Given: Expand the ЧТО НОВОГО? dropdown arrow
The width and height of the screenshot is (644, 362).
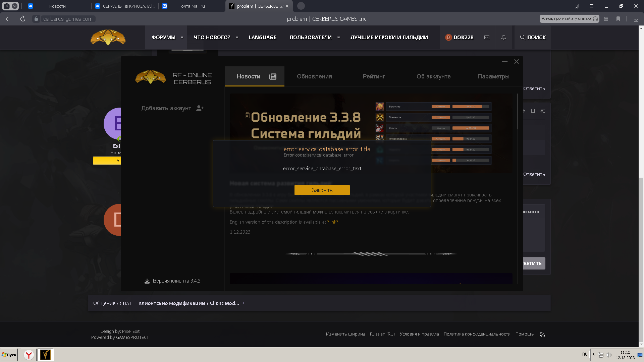Looking at the screenshot, I should click(237, 38).
